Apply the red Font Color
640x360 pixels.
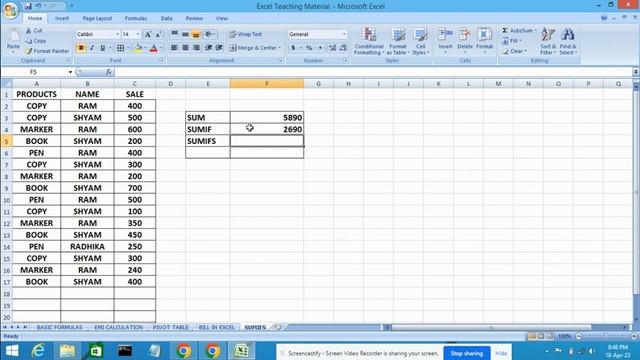pos(153,48)
